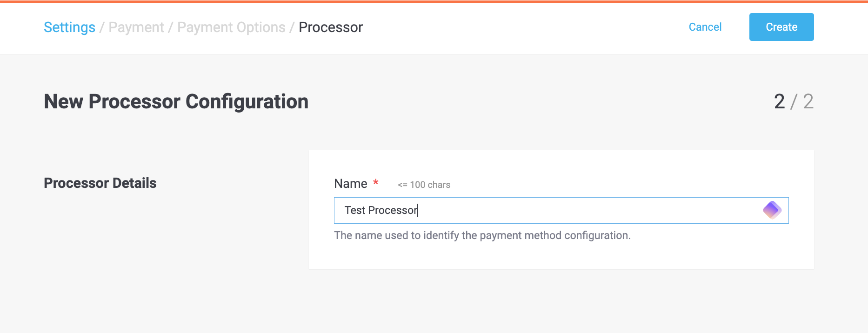Click the '<= 100 chars' hint text

[x=424, y=185]
